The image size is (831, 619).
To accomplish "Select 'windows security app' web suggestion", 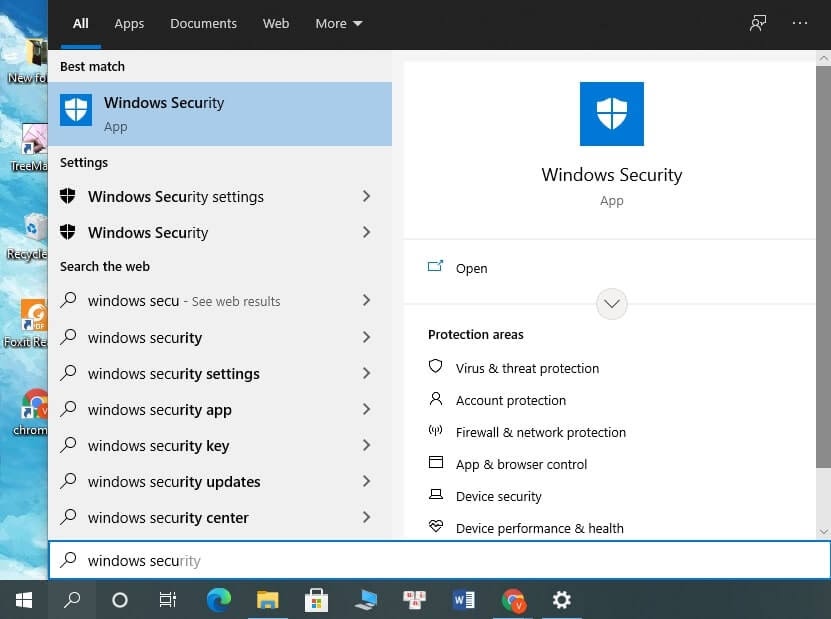I will 160,410.
